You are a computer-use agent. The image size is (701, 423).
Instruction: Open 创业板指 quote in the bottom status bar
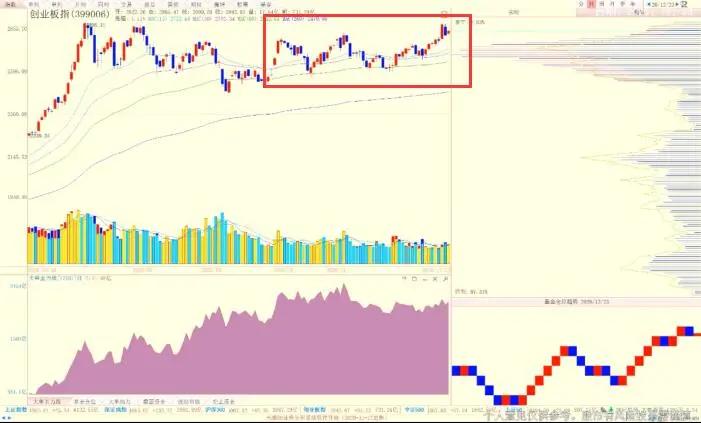[315, 410]
